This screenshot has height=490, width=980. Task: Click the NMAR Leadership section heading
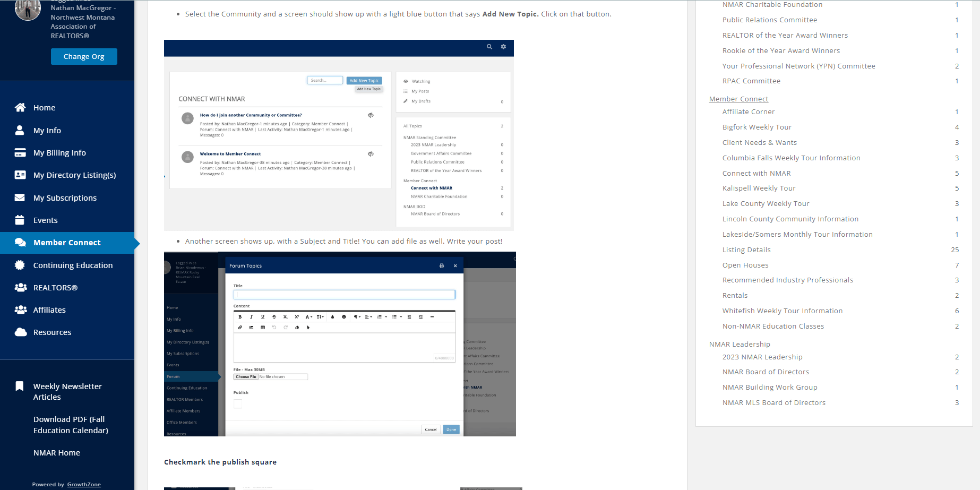coord(740,344)
